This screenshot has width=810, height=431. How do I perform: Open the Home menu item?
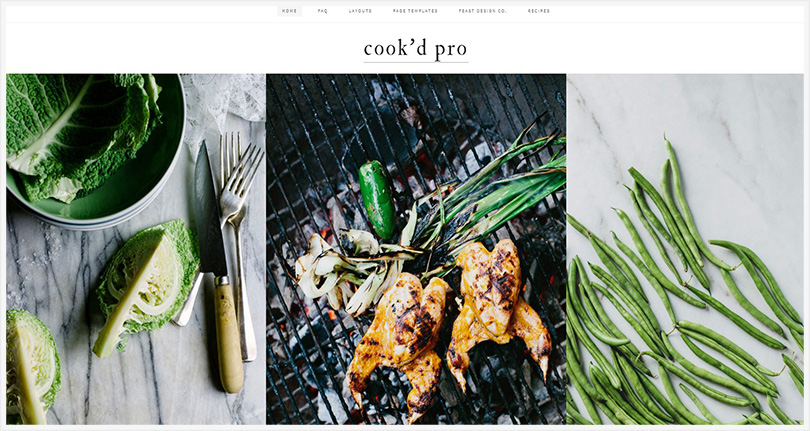click(x=289, y=11)
